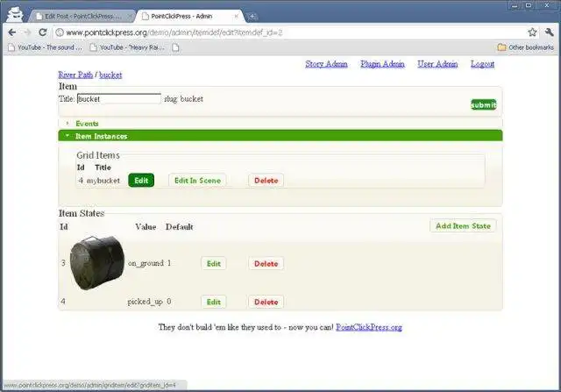Click the address bar URL
Viewport: 561px width, 392px height.
[x=174, y=32]
